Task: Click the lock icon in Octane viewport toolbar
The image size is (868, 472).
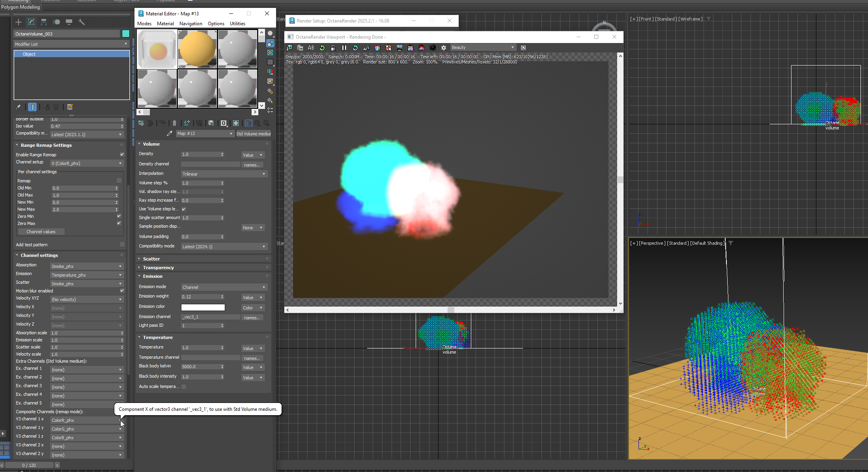Action: pos(333,48)
